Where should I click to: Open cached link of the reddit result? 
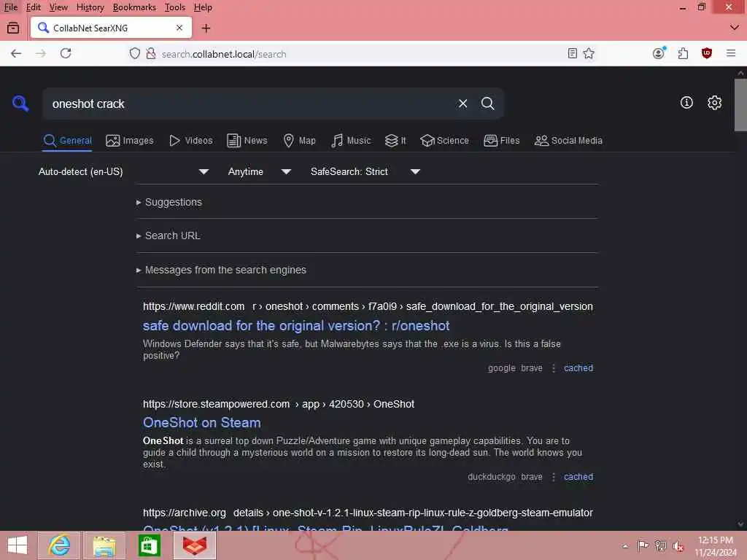coord(578,368)
